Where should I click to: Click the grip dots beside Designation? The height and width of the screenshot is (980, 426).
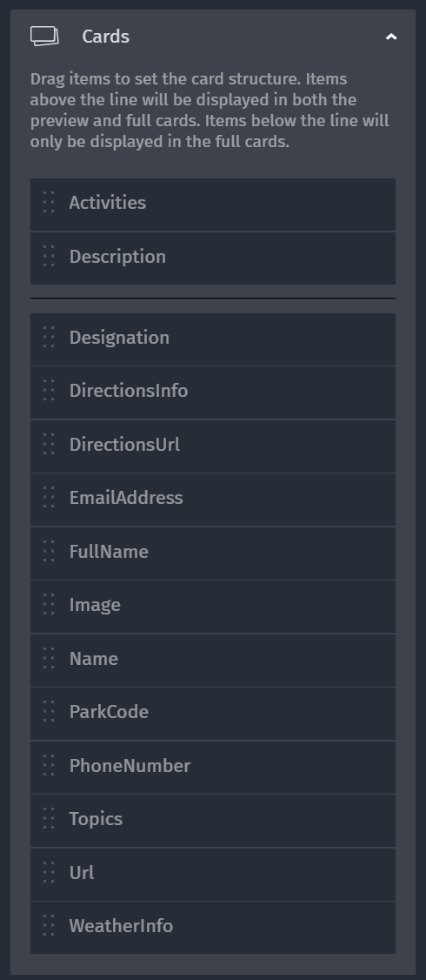(49, 337)
